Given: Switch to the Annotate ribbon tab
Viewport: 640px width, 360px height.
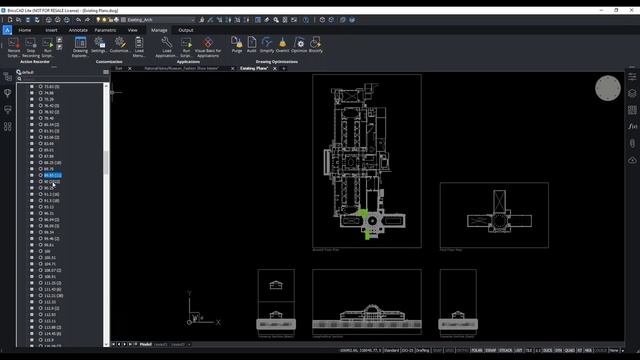Looking at the screenshot, I should coord(78,30).
